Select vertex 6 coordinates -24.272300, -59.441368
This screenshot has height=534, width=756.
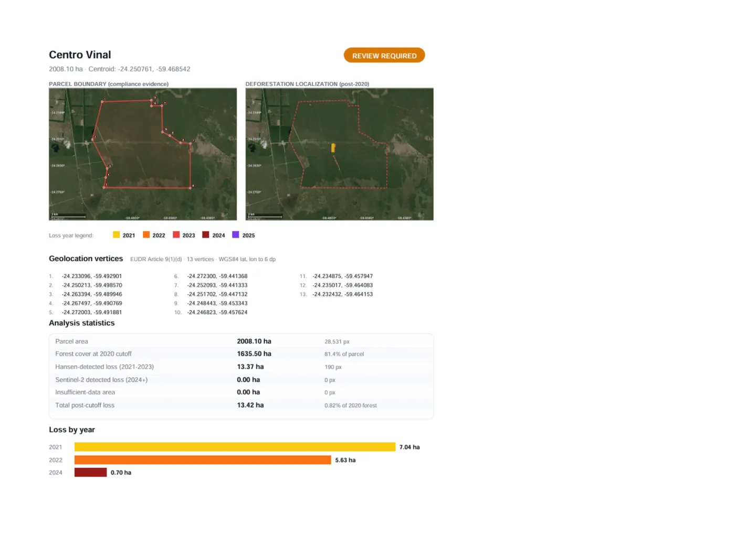pos(217,276)
